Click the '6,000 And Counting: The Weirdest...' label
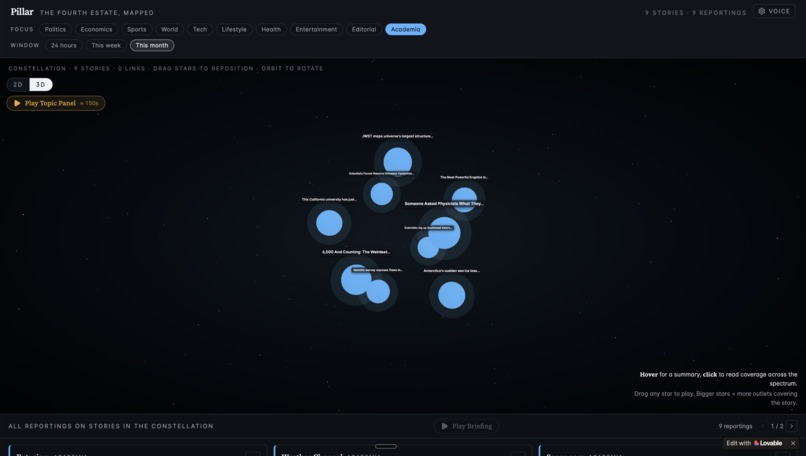 coord(356,252)
